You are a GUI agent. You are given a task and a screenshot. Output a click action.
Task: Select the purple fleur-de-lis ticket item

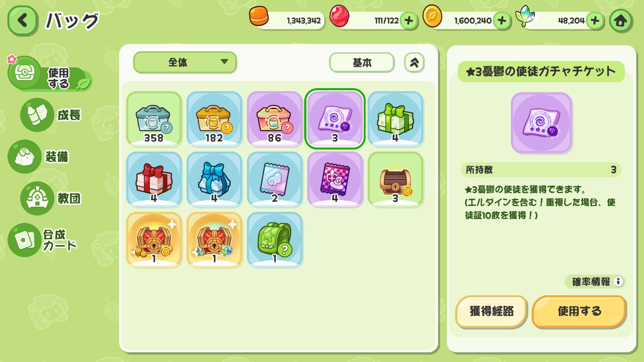pos(335,180)
